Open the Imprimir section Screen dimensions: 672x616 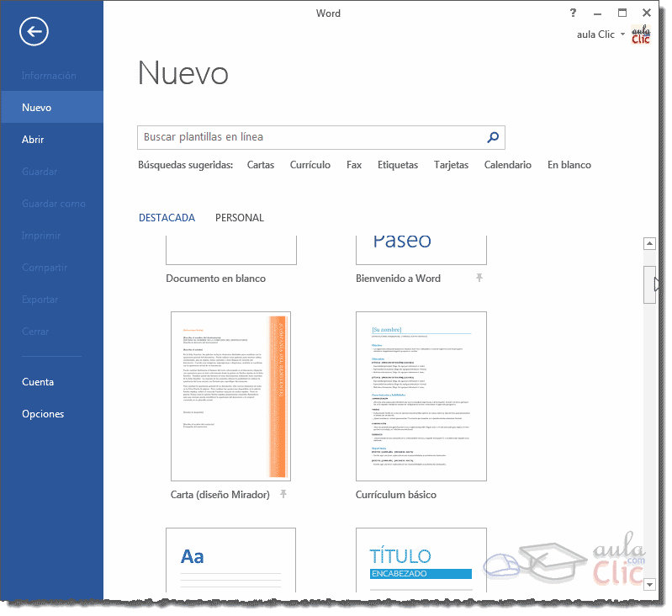tap(52, 236)
